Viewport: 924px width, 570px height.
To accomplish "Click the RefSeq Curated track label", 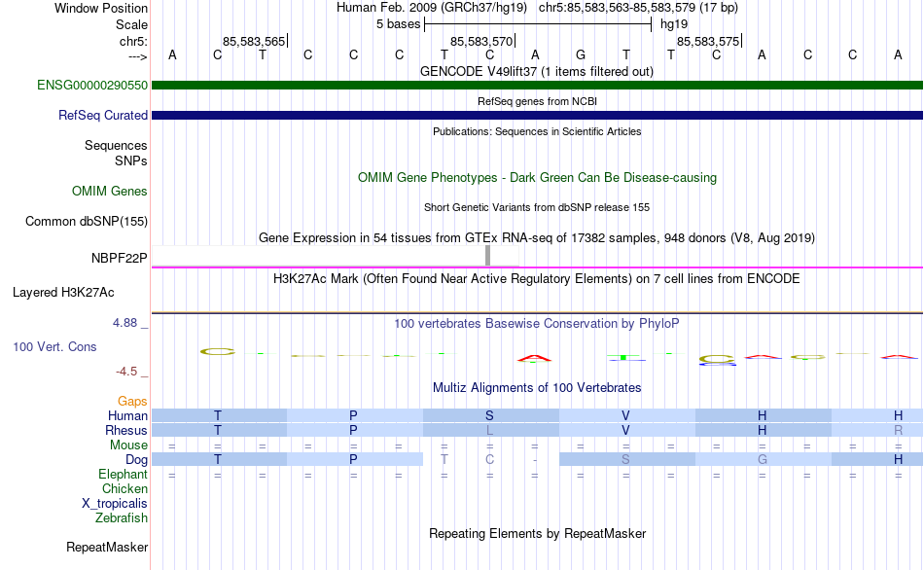I will pyautogui.click(x=103, y=115).
